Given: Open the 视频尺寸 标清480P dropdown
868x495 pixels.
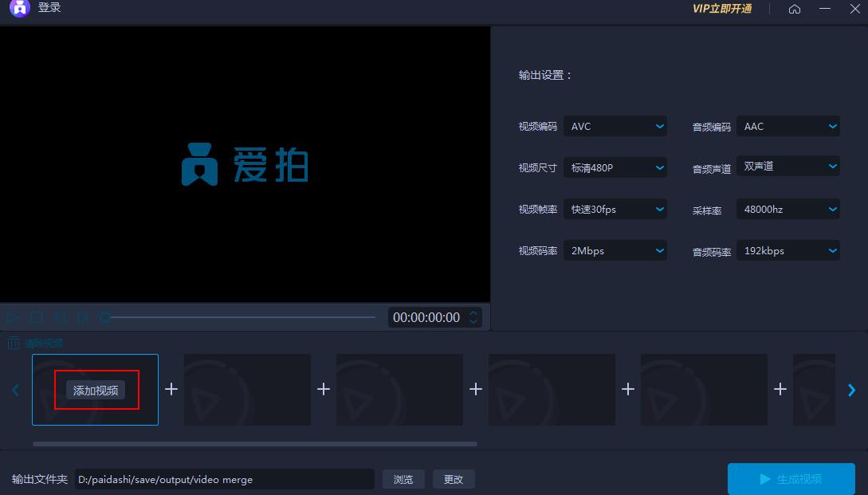Looking at the screenshot, I should (x=615, y=168).
